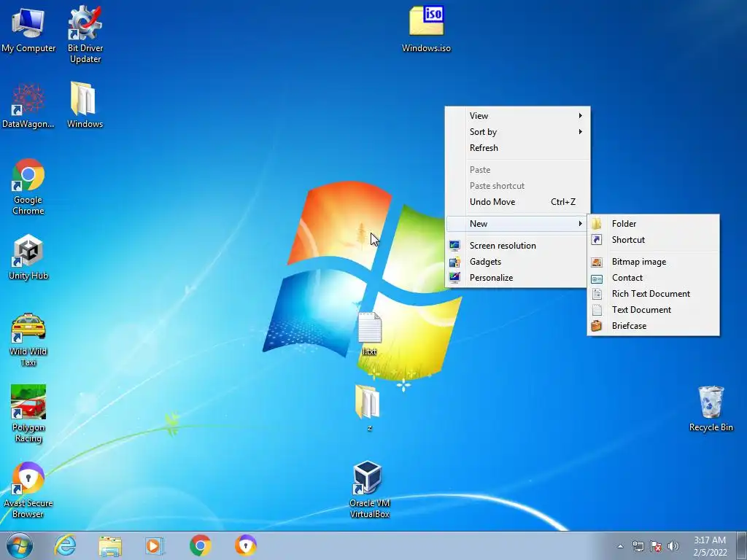Select the Bit Driver Updater shortcut
Screen dimensions: 747x560
point(85,34)
